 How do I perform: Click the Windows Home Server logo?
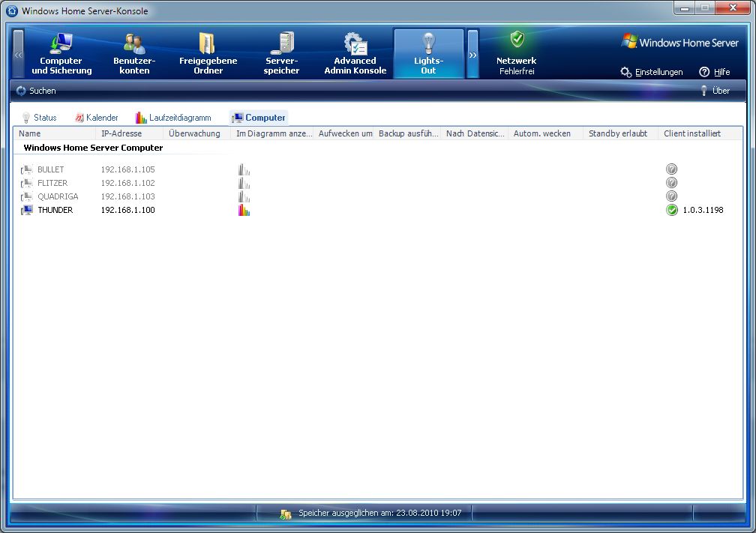click(x=679, y=42)
